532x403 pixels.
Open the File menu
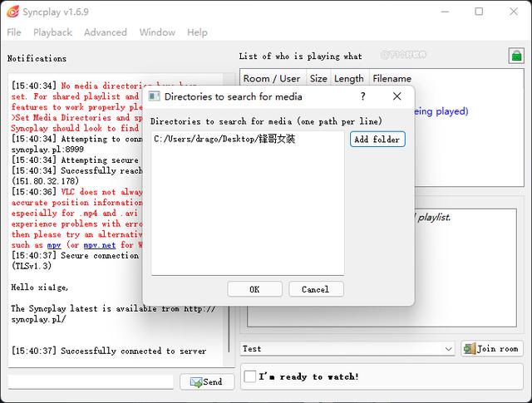pos(14,32)
